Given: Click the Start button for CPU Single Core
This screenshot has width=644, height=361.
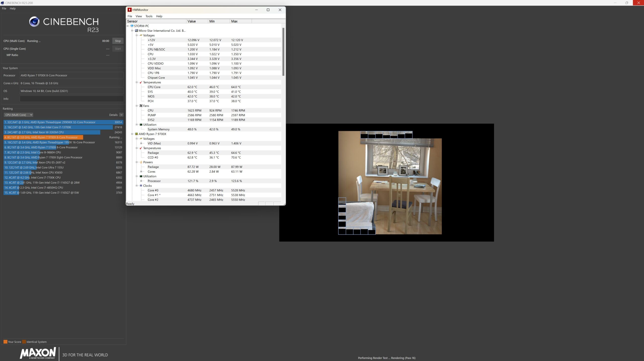Looking at the screenshot, I should (x=118, y=49).
